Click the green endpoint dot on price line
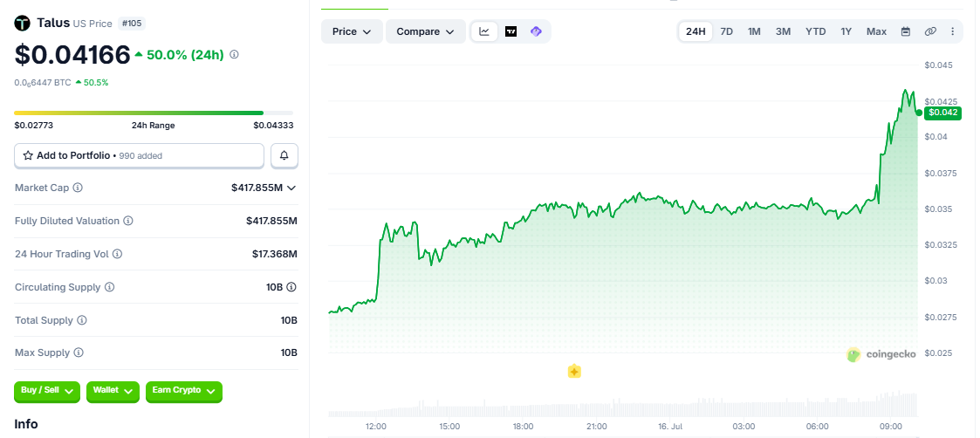 (918, 113)
